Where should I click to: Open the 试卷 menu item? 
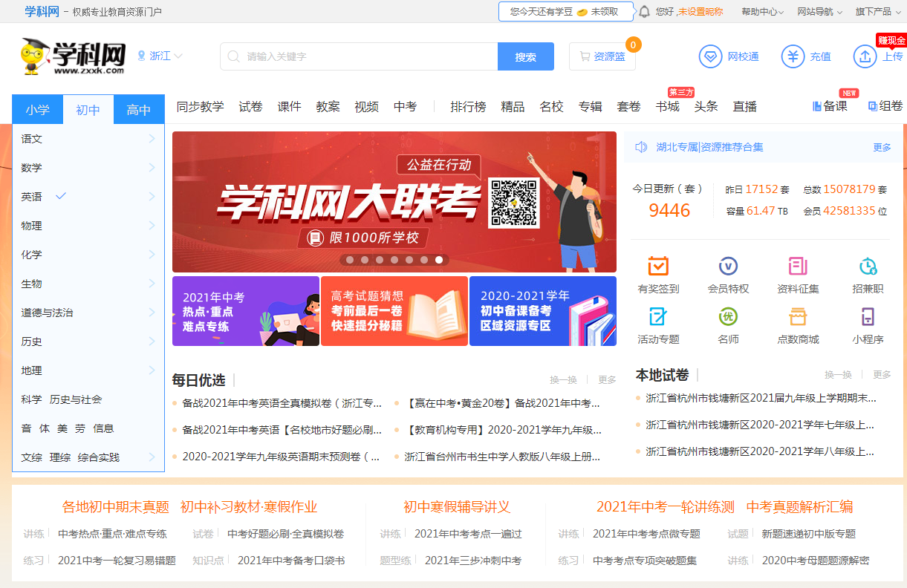[x=250, y=107]
